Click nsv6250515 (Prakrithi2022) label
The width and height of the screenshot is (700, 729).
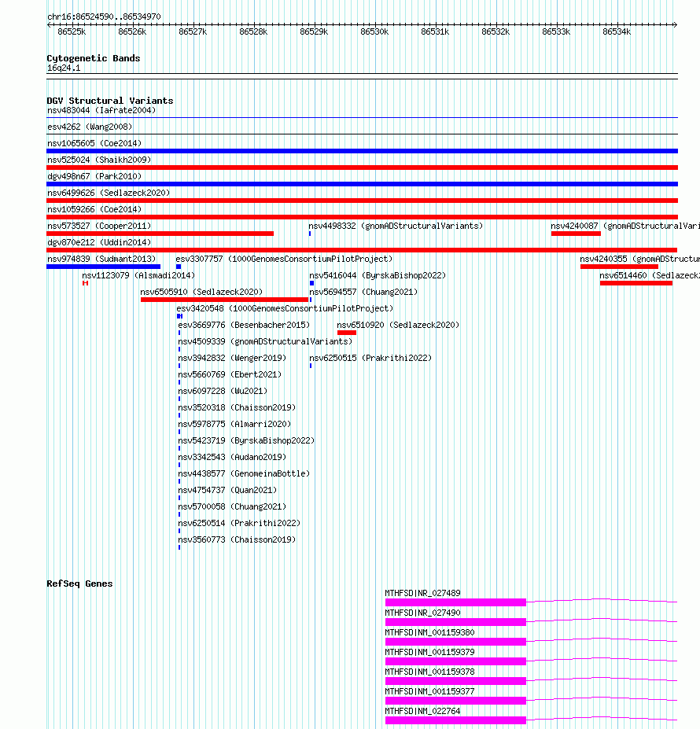coord(370,358)
